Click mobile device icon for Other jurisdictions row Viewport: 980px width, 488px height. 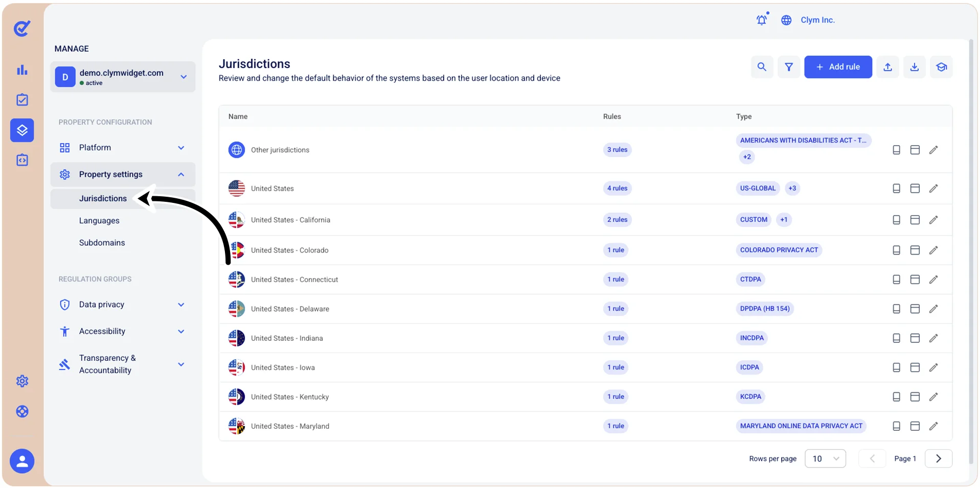(896, 150)
